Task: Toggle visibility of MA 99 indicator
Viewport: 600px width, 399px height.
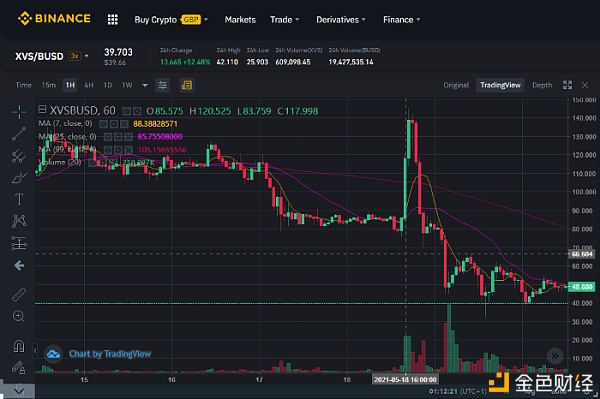Action: pyautogui.click(x=108, y=150)
